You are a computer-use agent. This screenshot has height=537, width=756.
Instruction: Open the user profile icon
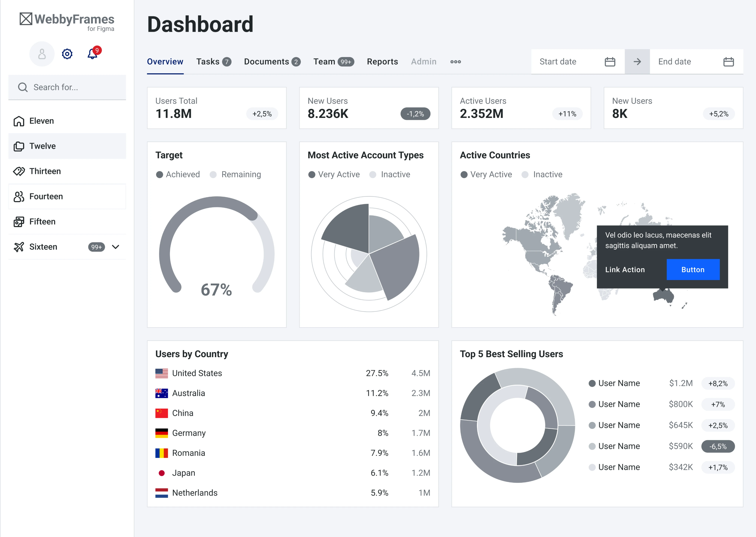[x=42, y=54]
